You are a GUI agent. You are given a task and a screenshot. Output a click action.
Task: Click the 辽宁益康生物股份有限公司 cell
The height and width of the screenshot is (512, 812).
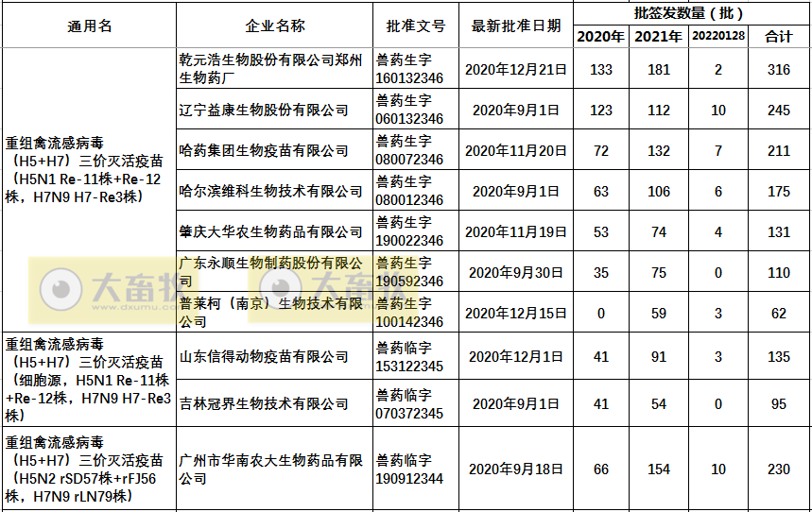(264, 111)
